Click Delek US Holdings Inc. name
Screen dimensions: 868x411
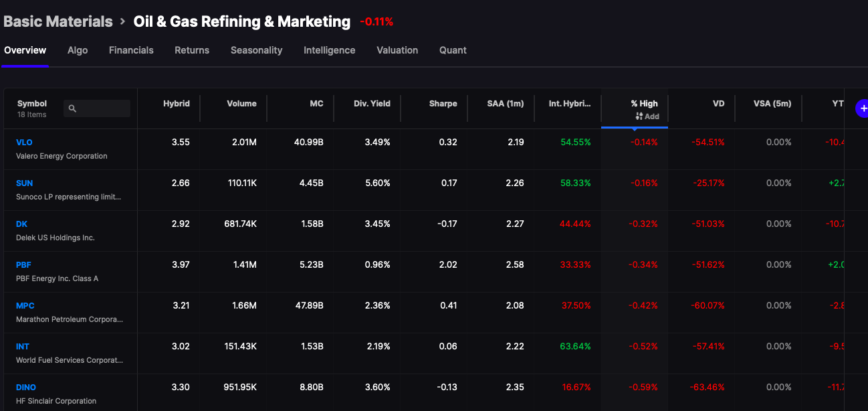click(56, 238)
